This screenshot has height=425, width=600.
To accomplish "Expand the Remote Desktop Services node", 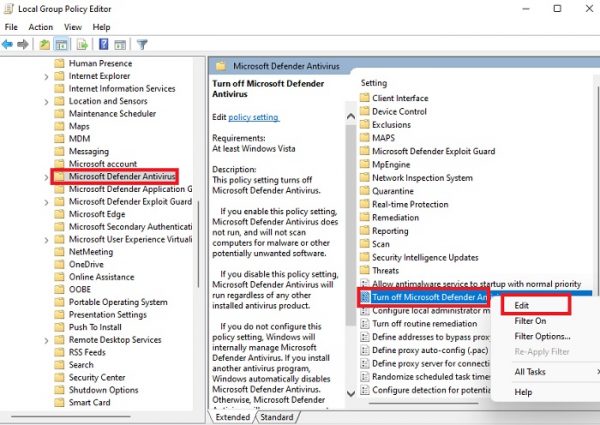I will 46,340.
